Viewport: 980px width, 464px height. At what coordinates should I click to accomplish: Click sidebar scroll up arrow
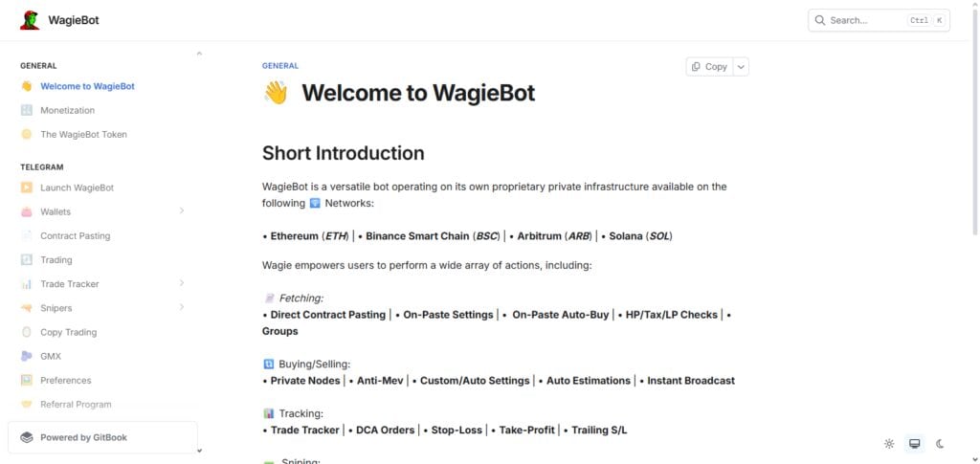pyautogui.click(x=199, y=54)
